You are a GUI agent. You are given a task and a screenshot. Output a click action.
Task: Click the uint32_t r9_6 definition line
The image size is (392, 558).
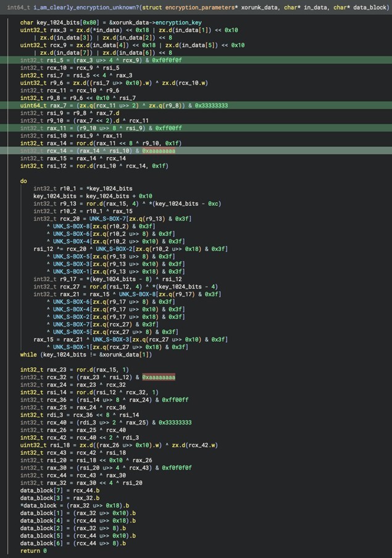pos(114,83)
